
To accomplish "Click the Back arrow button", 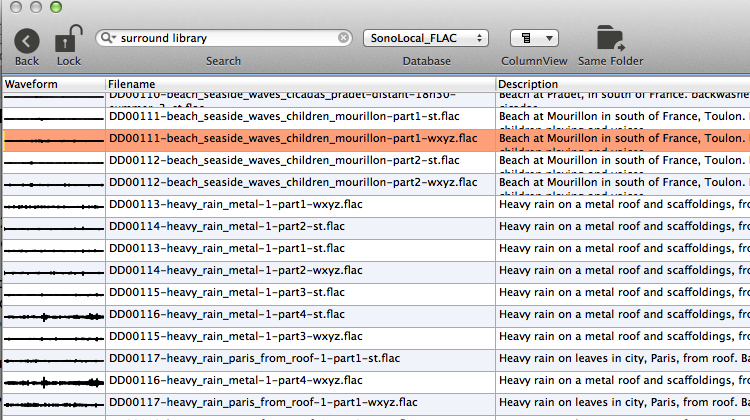I will [27, 40].
